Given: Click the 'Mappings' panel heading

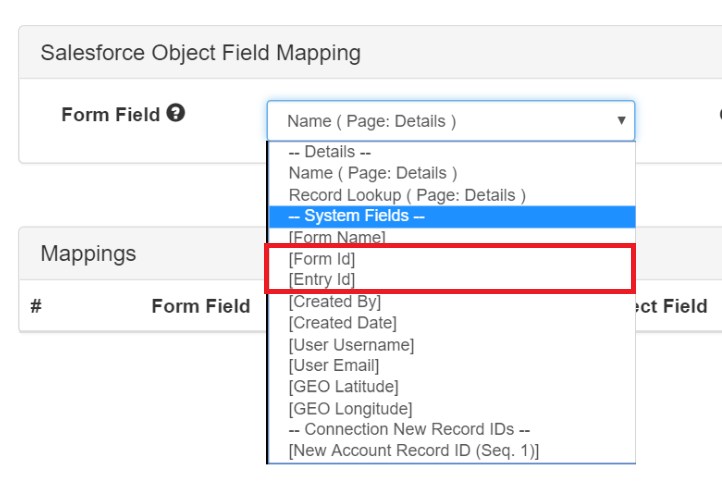Looking at the screenshot, I should (88, 254).
